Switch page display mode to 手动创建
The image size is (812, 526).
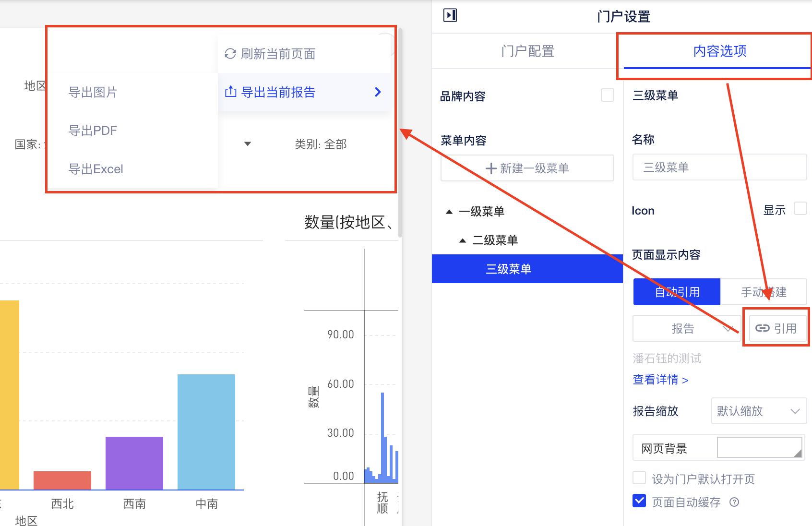pos(764,291)
